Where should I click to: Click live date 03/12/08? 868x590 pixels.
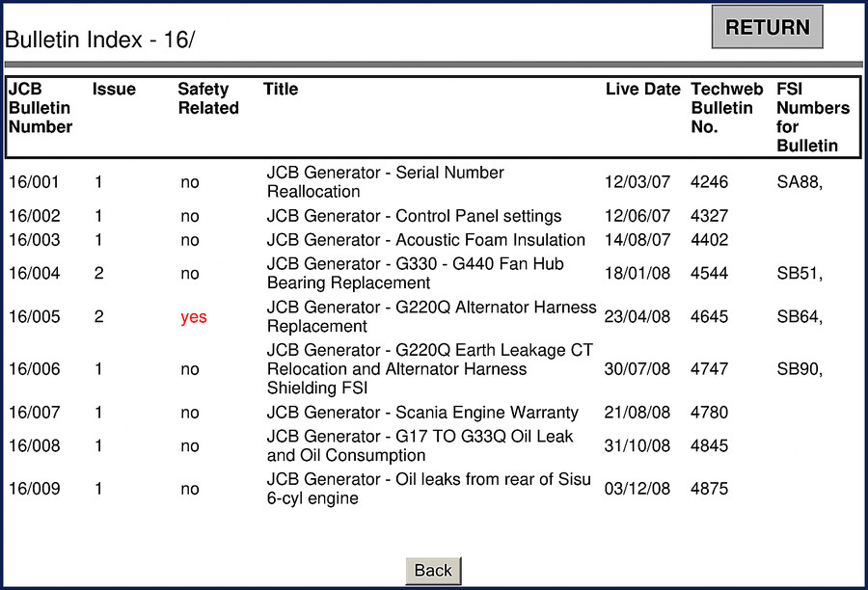pos(637,489)
